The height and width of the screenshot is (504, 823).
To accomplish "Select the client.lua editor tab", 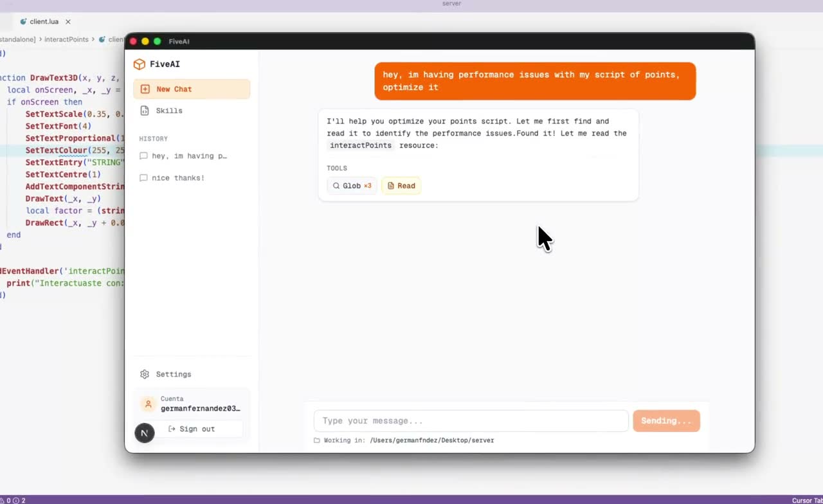I will pyautogui.click(x=44, y=21).
